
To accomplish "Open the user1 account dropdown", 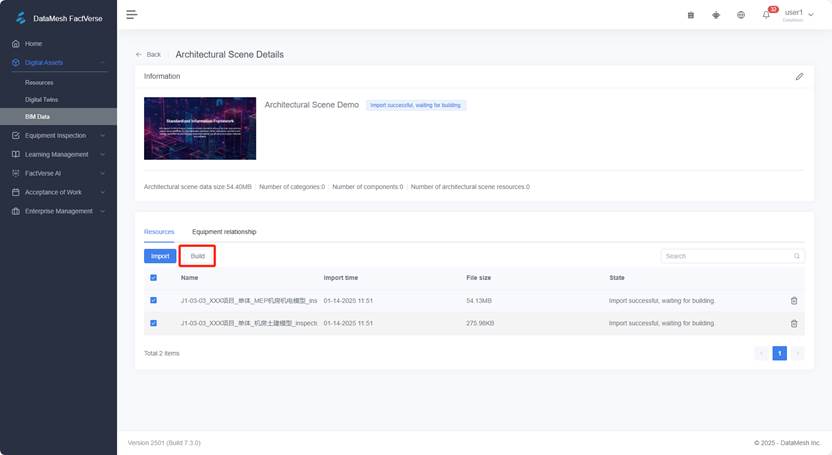I will pyautogui.click(x=798, y=14).
